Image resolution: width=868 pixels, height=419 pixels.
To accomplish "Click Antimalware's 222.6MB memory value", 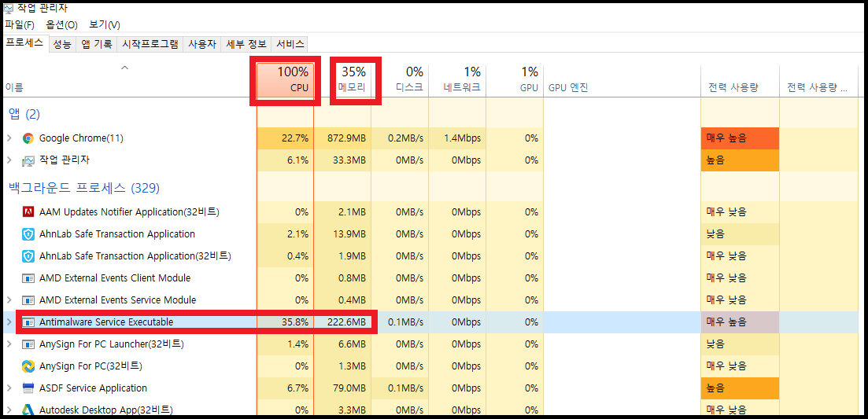I will point(347,322).
